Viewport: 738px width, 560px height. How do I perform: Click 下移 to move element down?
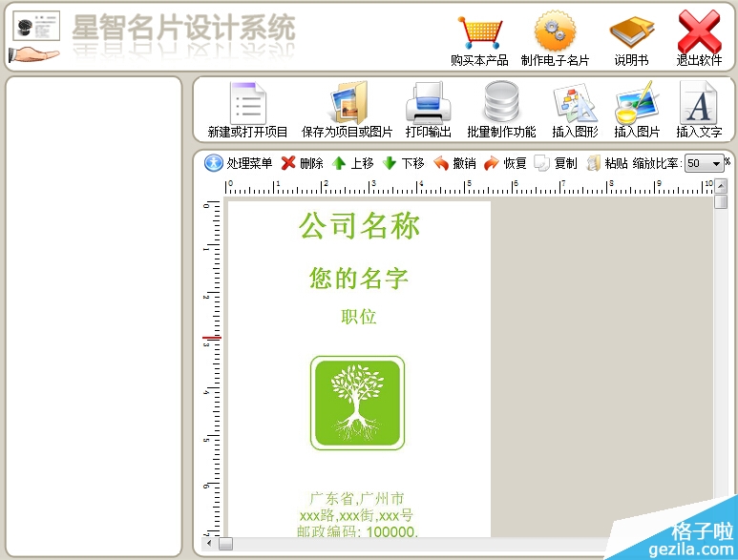(x=403, y=163)
